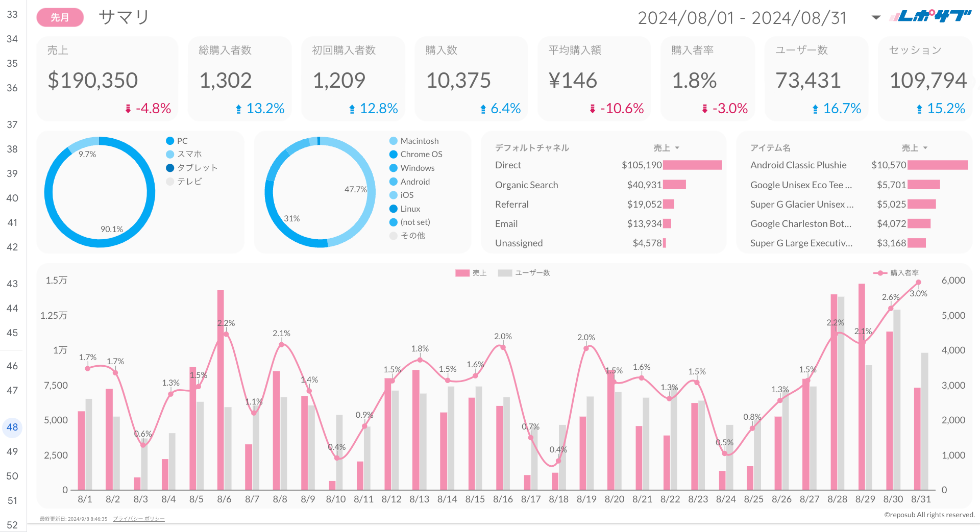The width and height of the screenshot is (980, 532).
Task: Click the red down arrow beside -4.8%
Action: tap(128, 109)
